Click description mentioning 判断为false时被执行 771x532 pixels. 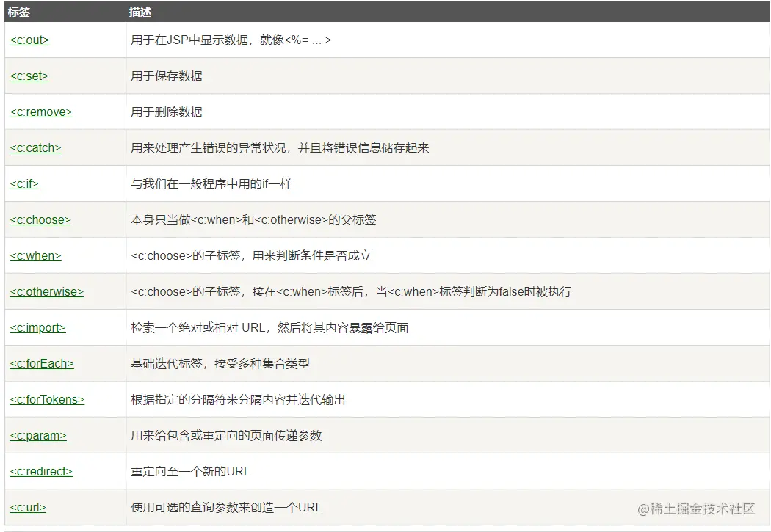point(352,291)
